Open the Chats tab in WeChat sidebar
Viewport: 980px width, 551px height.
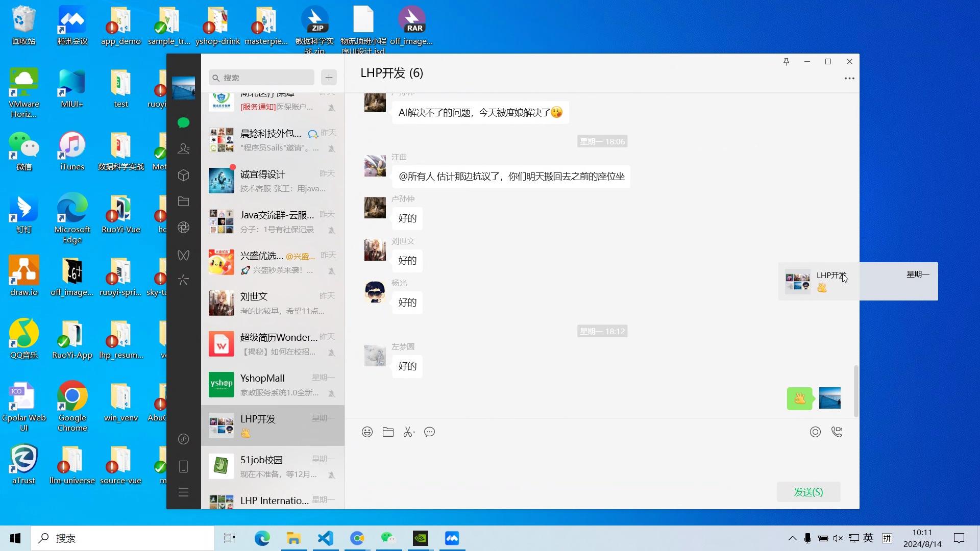pyautogui.click(x=183, y=122)
